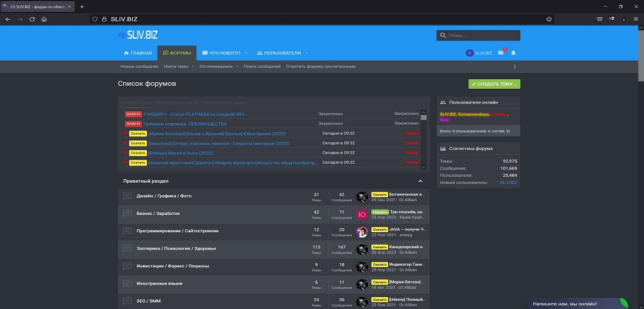Screen dimensions: 644x309
Task: Open the ЧТО НОВОГО? nav tab
Action: click(x=221, y=53)
